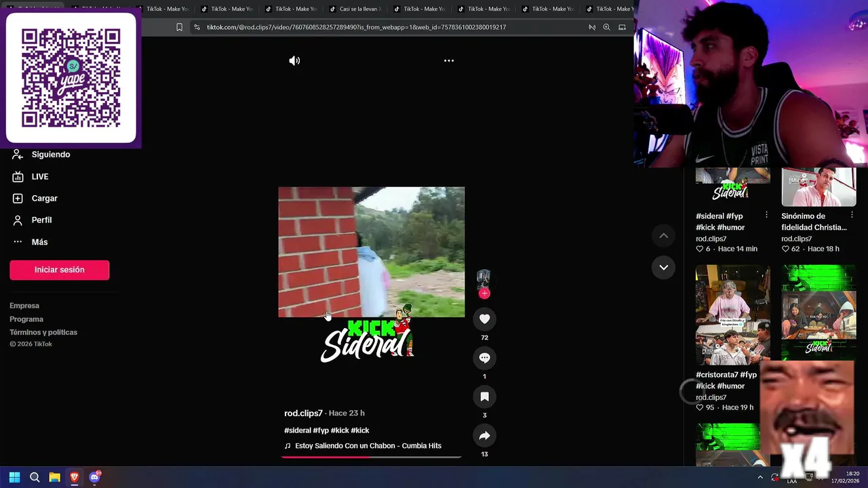Open Windows Search from the taskbar

tap(35, 477)
